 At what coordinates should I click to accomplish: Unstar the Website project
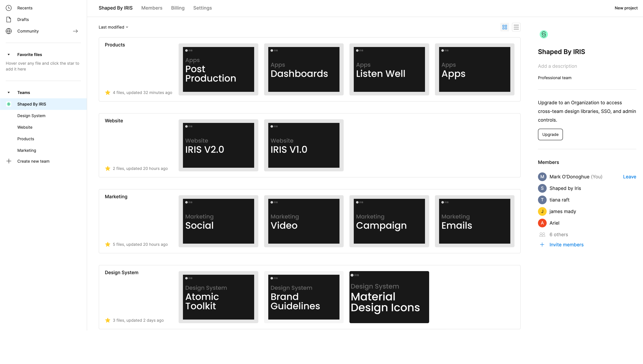[x=108, y=168]
